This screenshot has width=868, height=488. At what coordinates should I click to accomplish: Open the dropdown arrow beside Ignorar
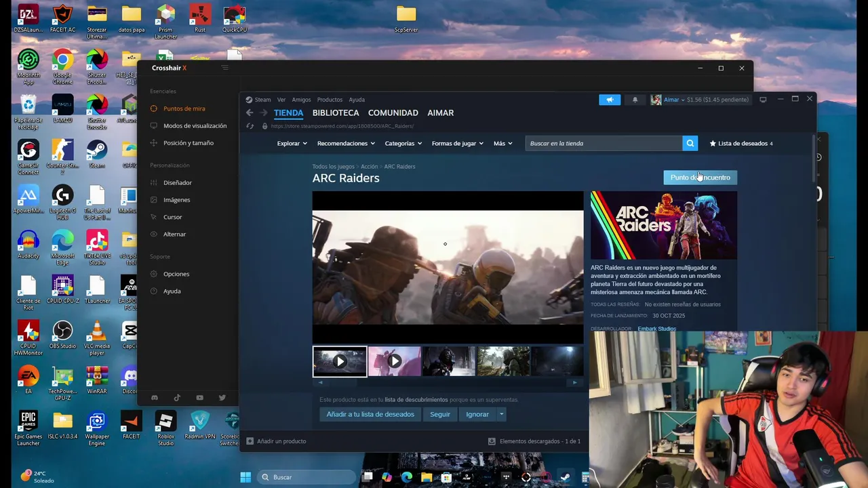(502, 414)
